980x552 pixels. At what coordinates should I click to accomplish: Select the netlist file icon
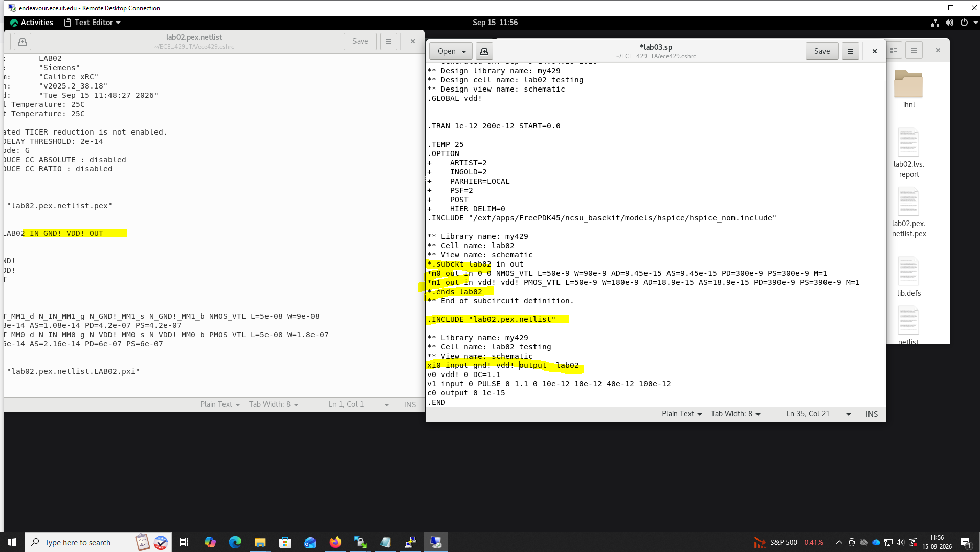coord(908,325)
